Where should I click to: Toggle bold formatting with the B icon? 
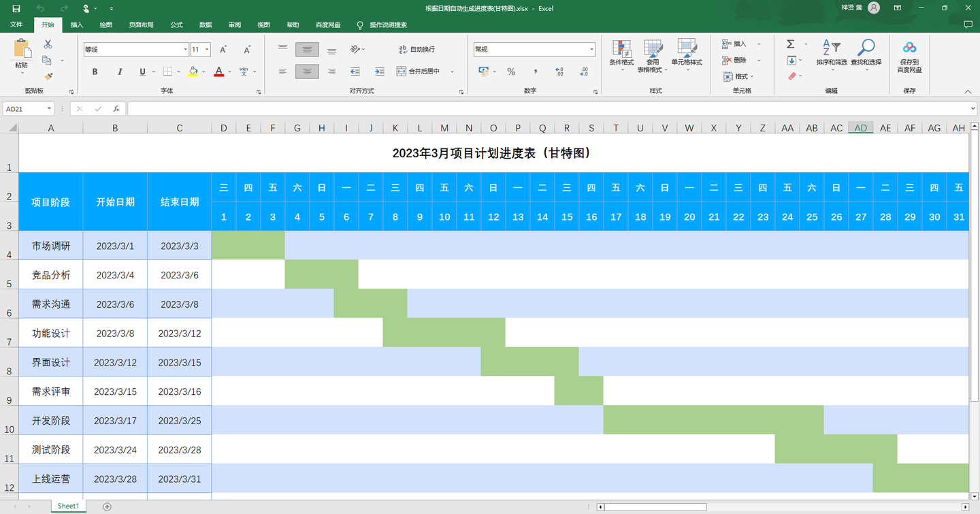tap(95, 71)
